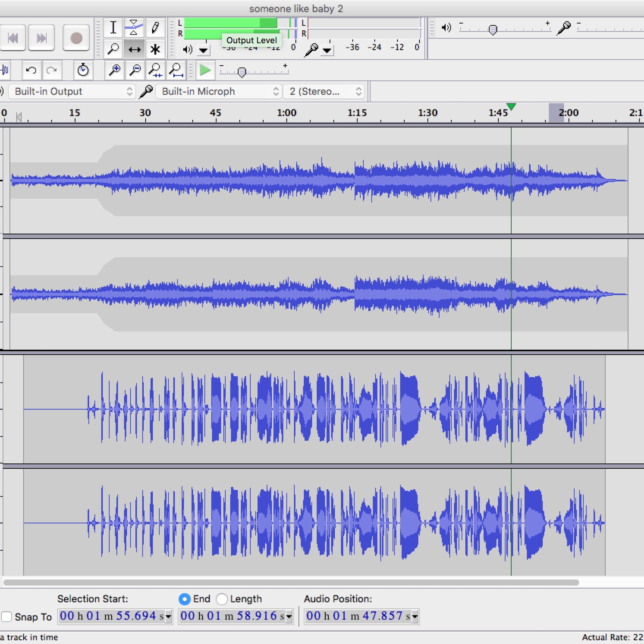644x644 pixels.
Task: Select the Zoom magnifier tool
Action: click(x=113, y=49)
